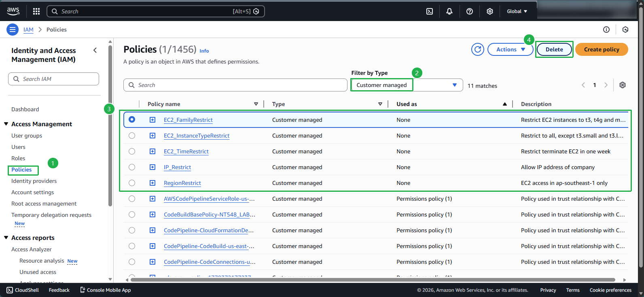644x297 pixels.
Task: Select the IP_Restrict policy radio button
Action: coord(132,167)
